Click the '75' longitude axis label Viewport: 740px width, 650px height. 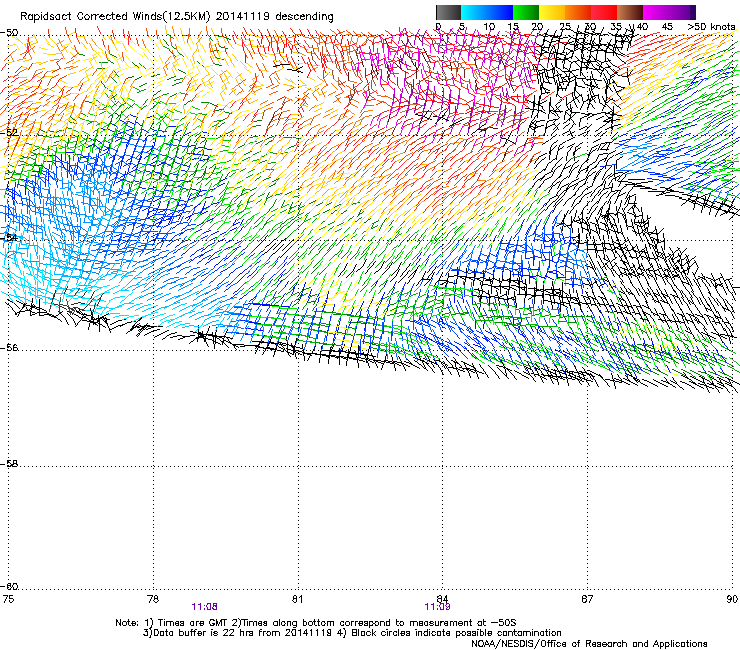pos(8,599)
